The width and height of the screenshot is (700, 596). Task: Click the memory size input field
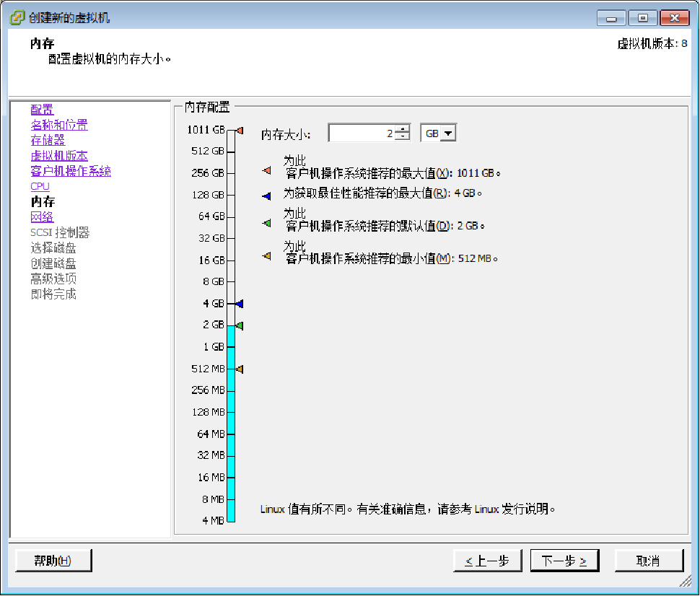362,133
